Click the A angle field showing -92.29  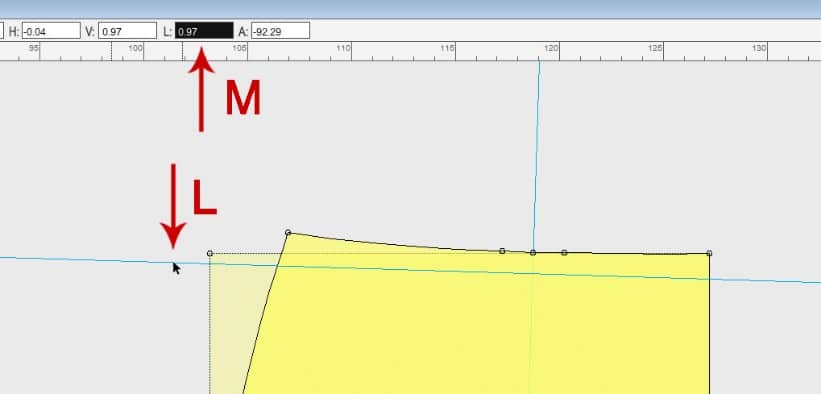point(281,31)
